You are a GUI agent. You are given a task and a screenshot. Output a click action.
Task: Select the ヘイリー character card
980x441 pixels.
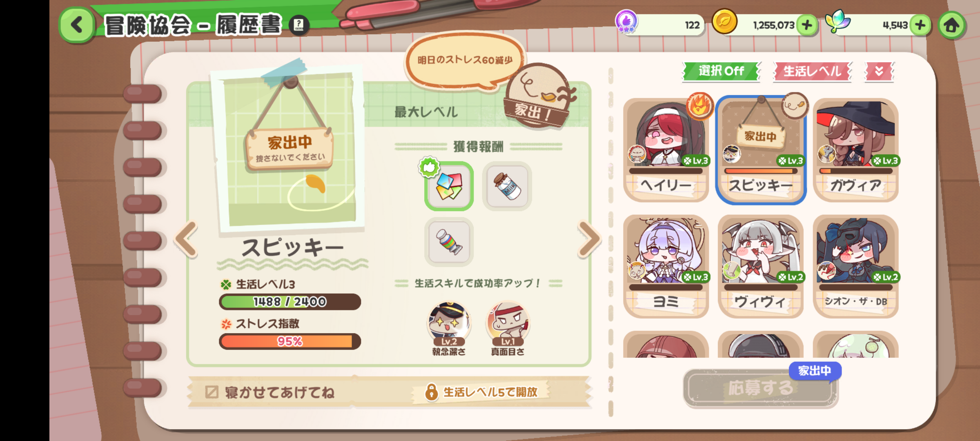tap(666, 150)
